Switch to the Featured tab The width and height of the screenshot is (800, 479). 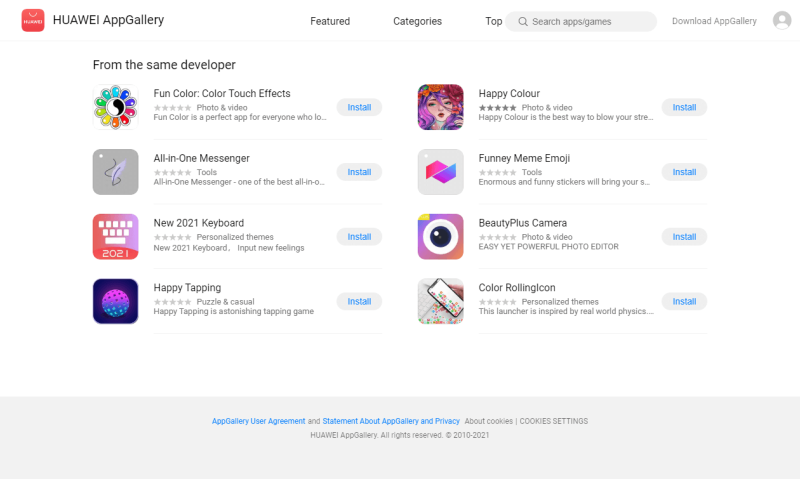tap(330, 21)
